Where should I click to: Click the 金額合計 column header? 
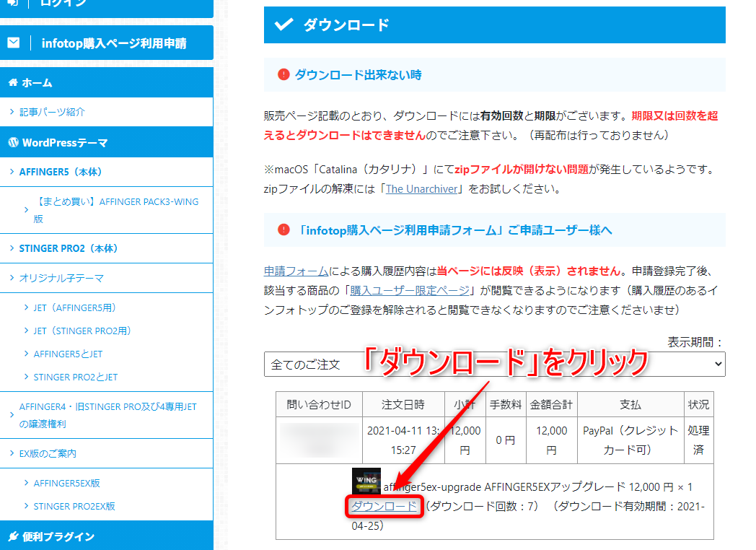coord(552,404)
